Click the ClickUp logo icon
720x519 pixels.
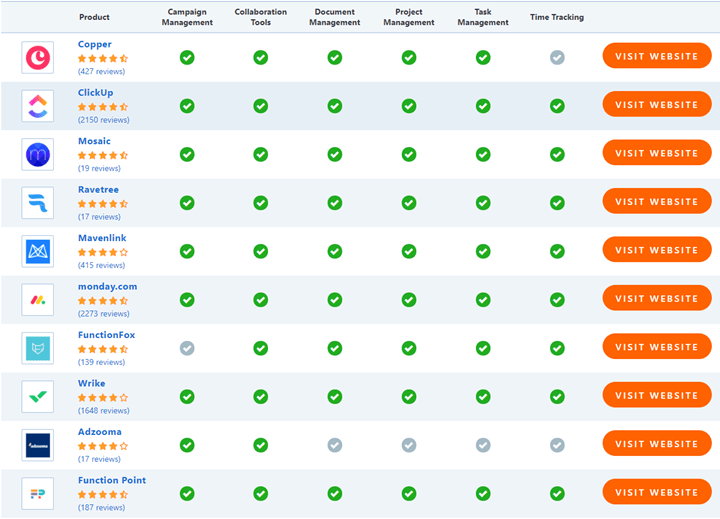38,105
